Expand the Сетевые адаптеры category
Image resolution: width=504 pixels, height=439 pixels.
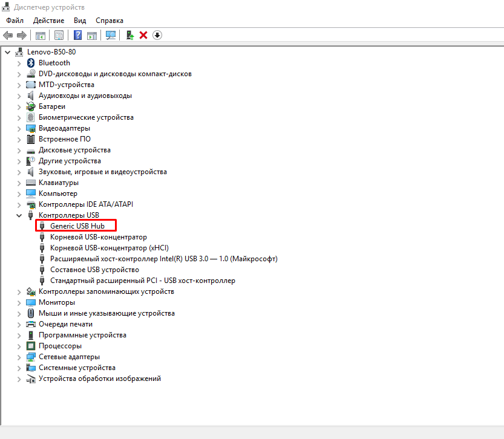[19, 357]
